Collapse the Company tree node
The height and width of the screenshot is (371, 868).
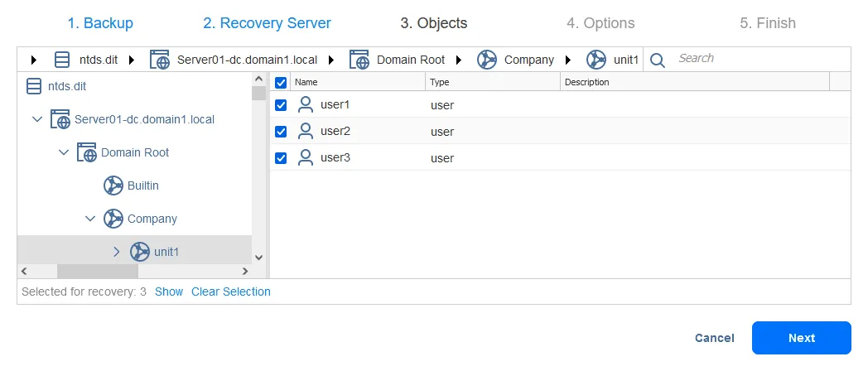click(90, 219)
